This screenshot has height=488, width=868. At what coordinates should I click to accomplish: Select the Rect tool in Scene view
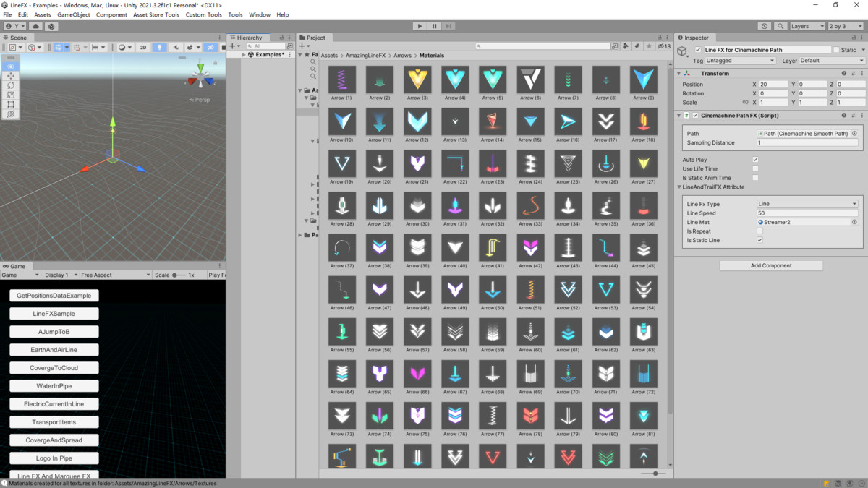[11, 104]
